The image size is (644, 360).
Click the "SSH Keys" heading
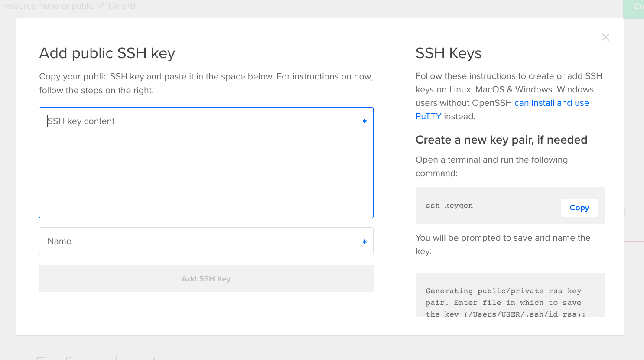coord(448,53)
